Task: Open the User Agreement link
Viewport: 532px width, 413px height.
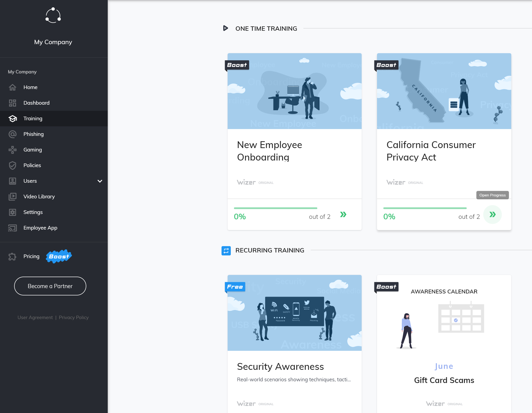Action: [x=35, y=317]
